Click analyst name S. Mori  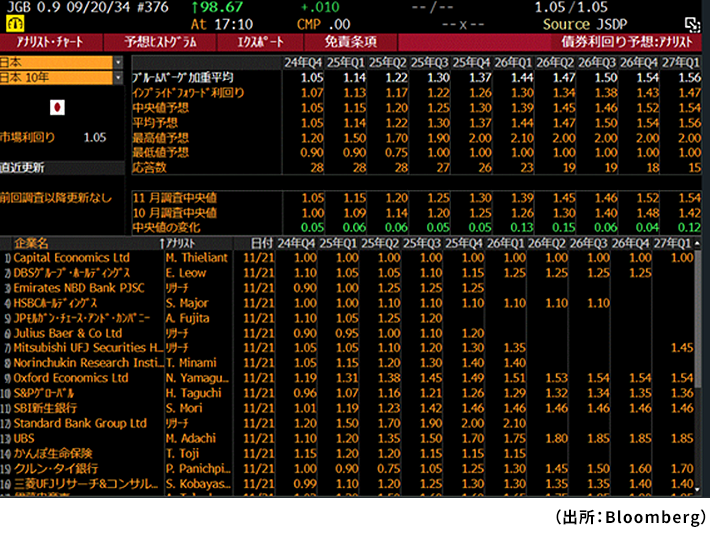point(184,408)
